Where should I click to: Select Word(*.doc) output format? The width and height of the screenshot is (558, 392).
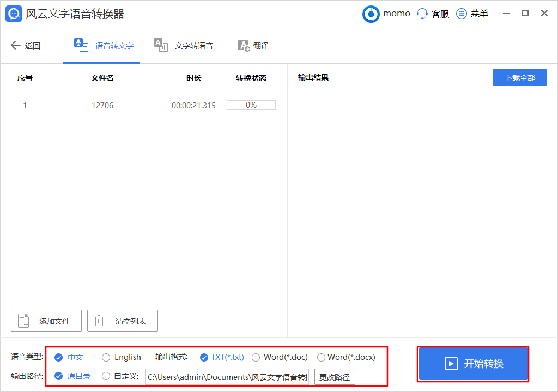click(256, 358)
